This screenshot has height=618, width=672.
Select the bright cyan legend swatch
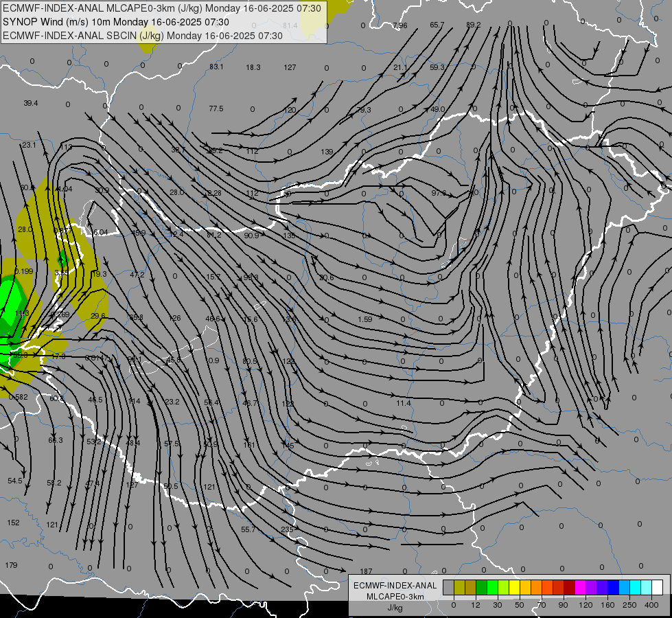click(x=635, y=588)
